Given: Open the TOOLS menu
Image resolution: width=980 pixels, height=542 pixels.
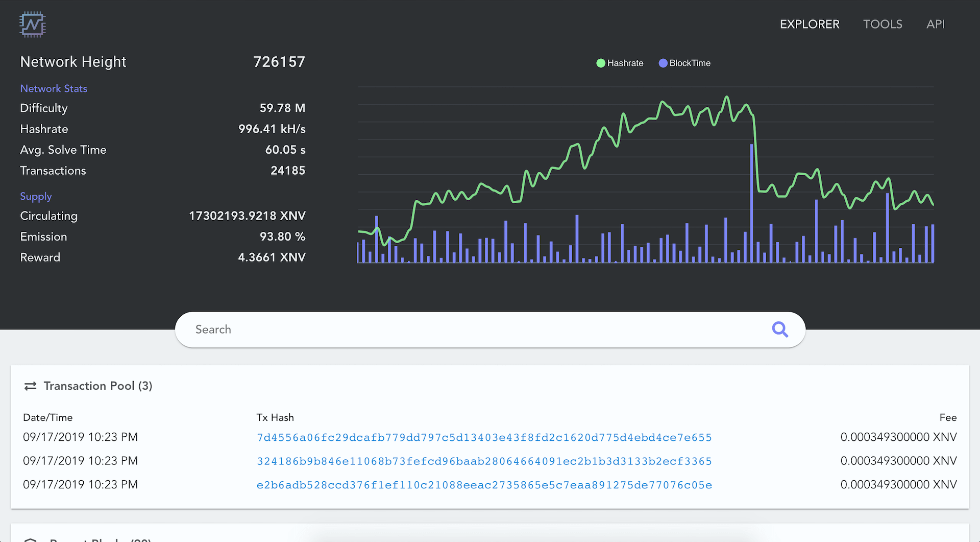Looking at the screenshot, I should click(883, 24).
